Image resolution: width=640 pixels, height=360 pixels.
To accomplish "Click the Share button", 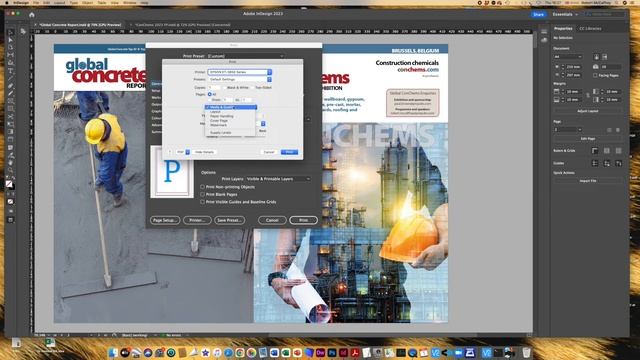I will [x=538, y=14].
